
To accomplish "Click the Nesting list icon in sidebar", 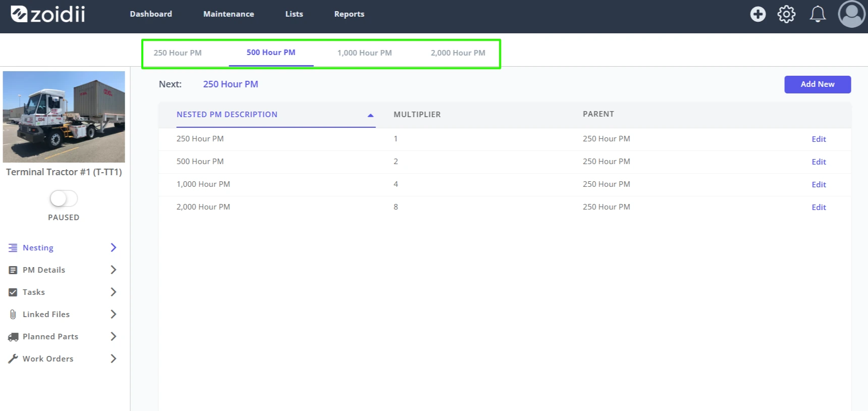I will (x=13, y=248).
